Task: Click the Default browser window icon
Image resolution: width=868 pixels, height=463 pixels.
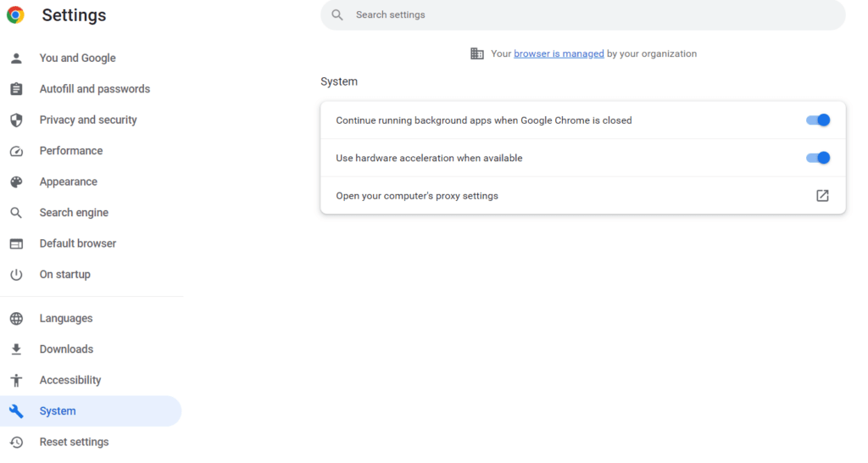Action: pos(16,243)
